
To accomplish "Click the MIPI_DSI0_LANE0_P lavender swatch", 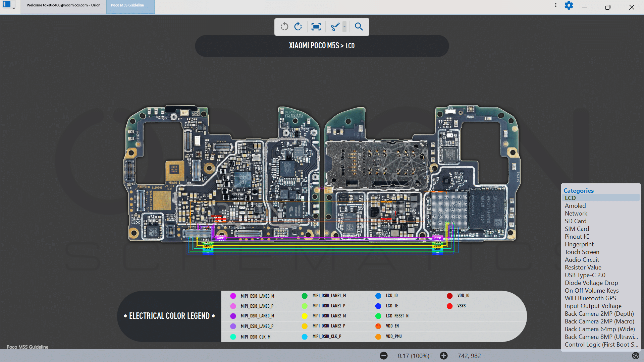I will [x=233, y=326].
